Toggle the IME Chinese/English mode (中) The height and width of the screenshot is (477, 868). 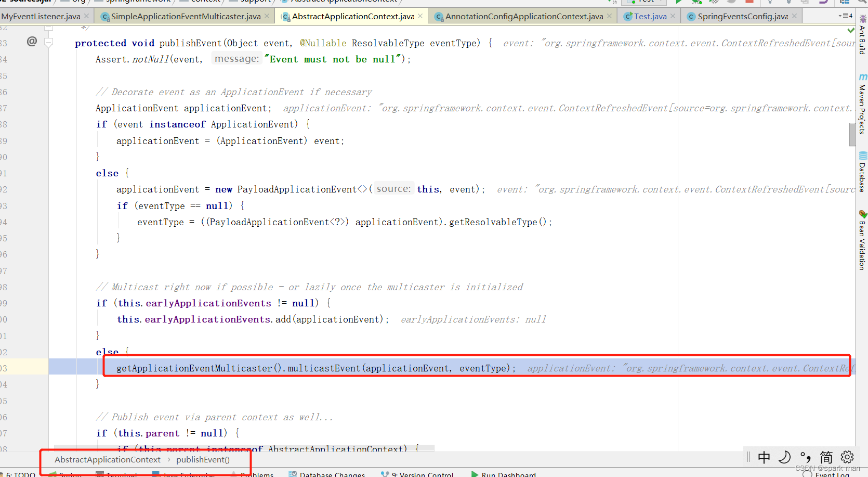click(764, 457)
